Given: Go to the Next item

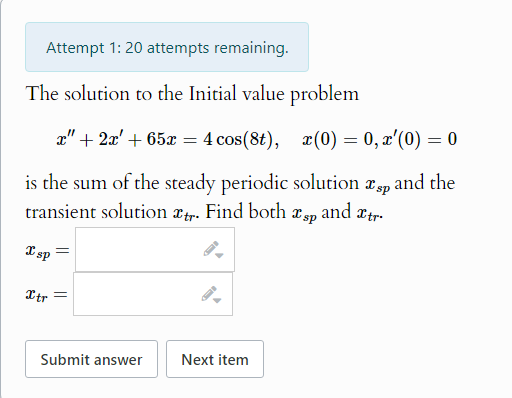Looking at the screenshot, I should click(215, 359).
